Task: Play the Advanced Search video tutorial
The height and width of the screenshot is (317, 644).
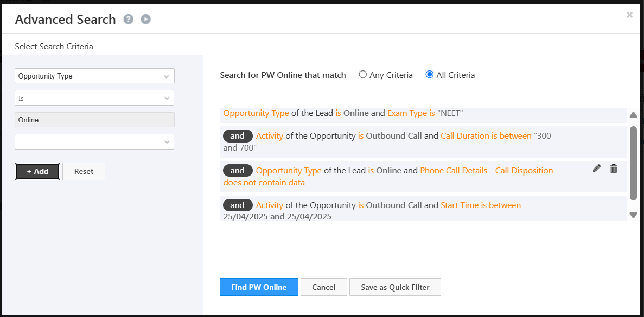Action: pos(145,20)
